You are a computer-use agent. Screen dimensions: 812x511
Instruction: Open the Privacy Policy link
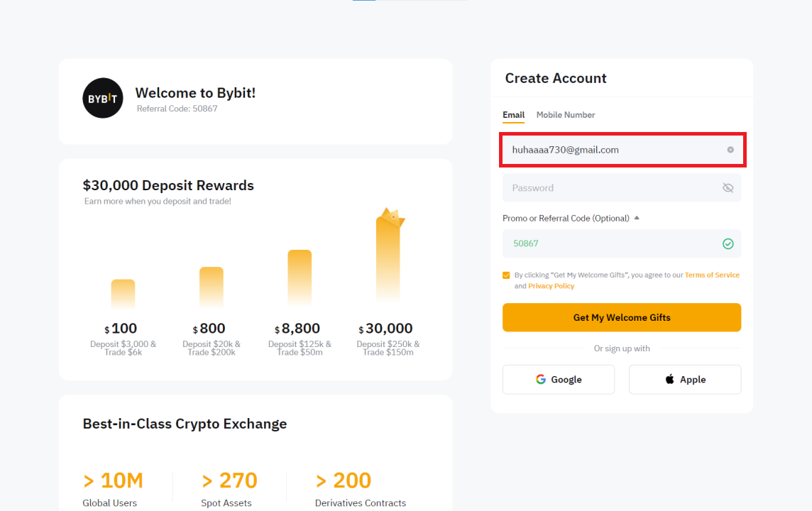tap(551, 286)
